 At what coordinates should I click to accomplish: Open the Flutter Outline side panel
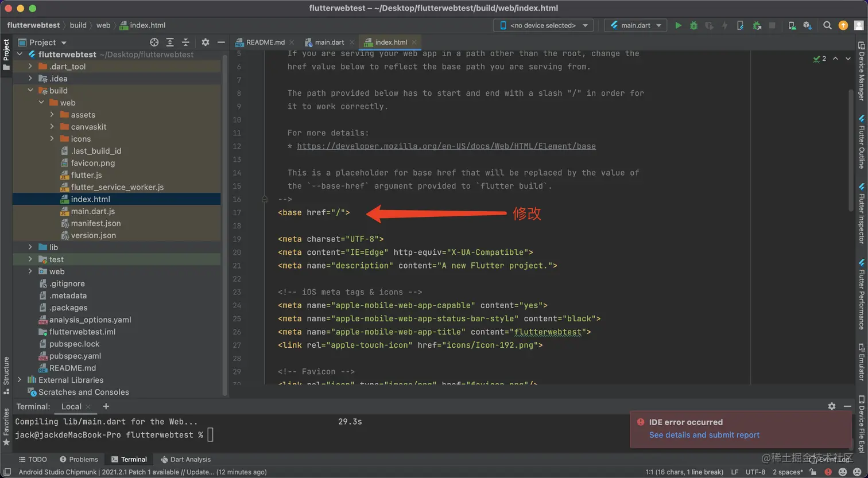(x=861, y=141)
